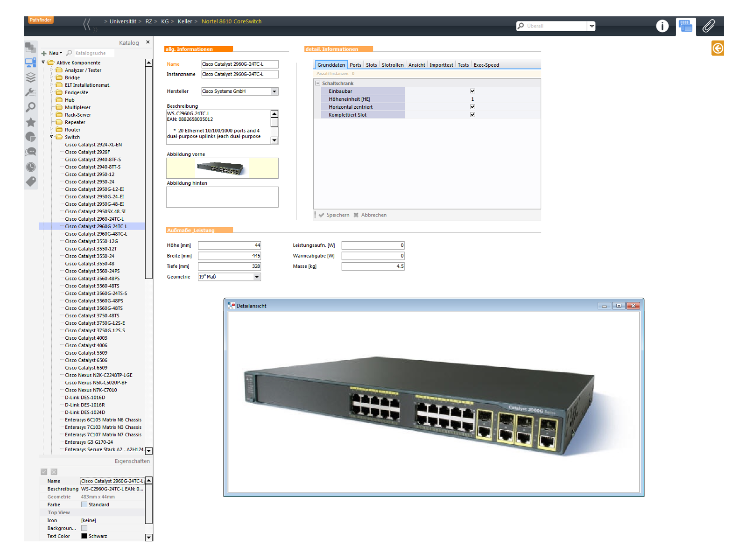
Task: Open the magnifier search sidebar icon
Action: 31,107
